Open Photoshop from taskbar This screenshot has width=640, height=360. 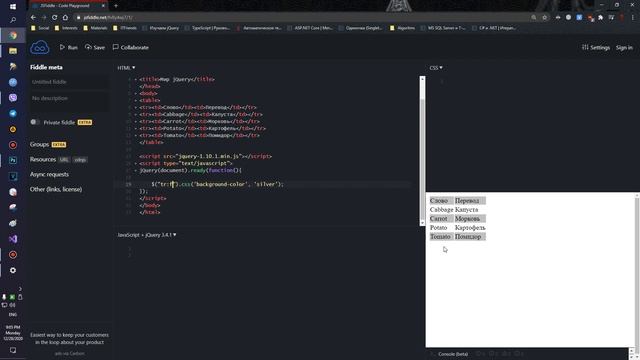[13, 160]
